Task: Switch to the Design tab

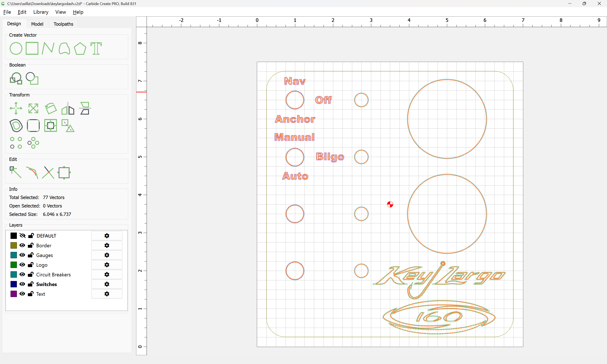Action: (x=14, y=24)
